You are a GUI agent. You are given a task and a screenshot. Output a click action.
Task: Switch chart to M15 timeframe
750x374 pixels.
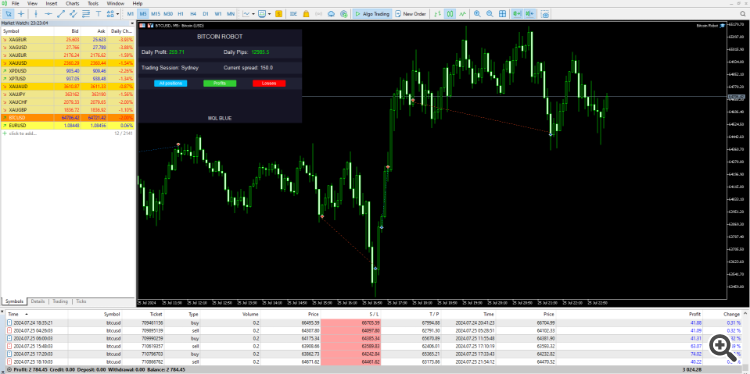pos(155,14)
